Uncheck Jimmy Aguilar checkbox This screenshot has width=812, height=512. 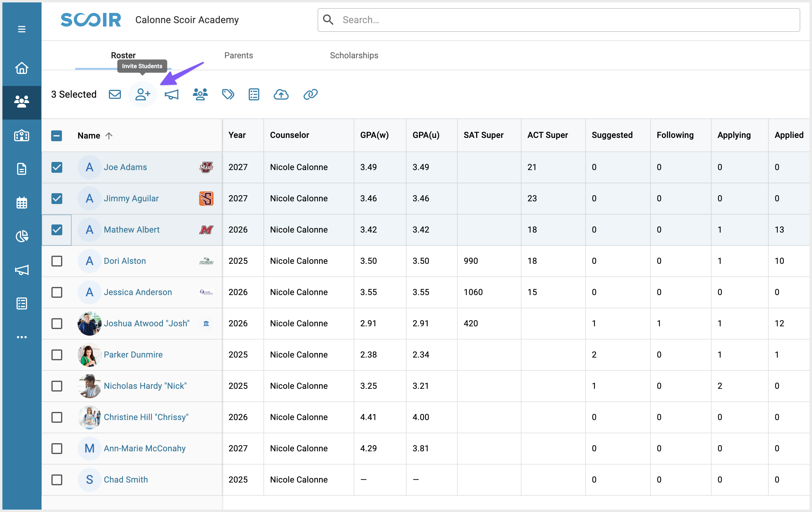pyautogui.click(x=57, y=198)
